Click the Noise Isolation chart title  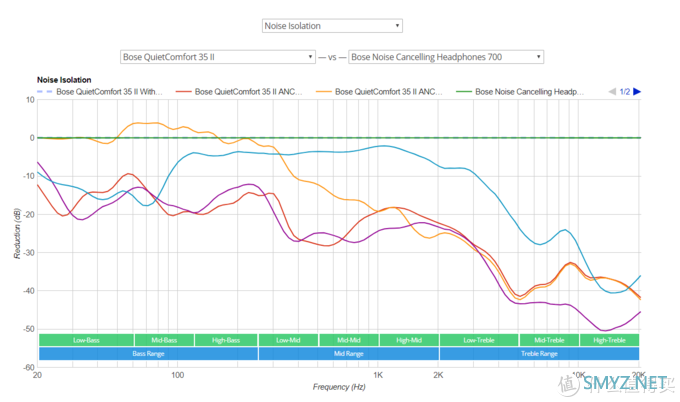pos(64,80)
